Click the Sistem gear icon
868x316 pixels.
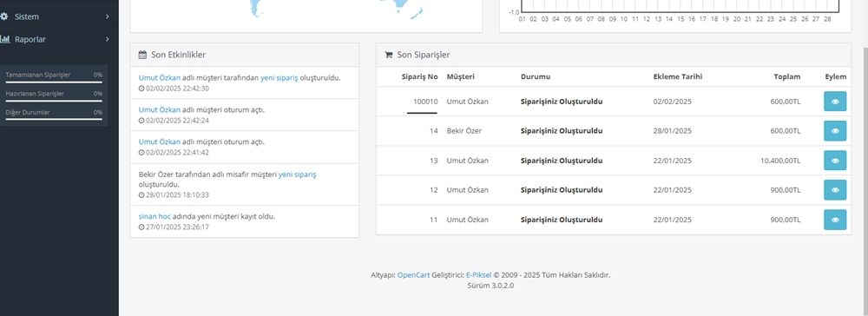pos(4,16)
